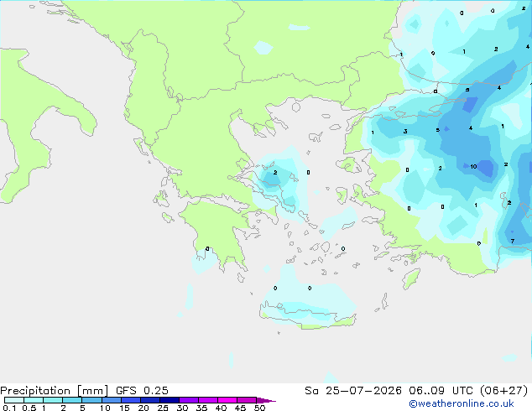This screenshot has height=411, width=532.
Task: Pick the legend swatch for 2–5 mm
Action: point(72,400)
